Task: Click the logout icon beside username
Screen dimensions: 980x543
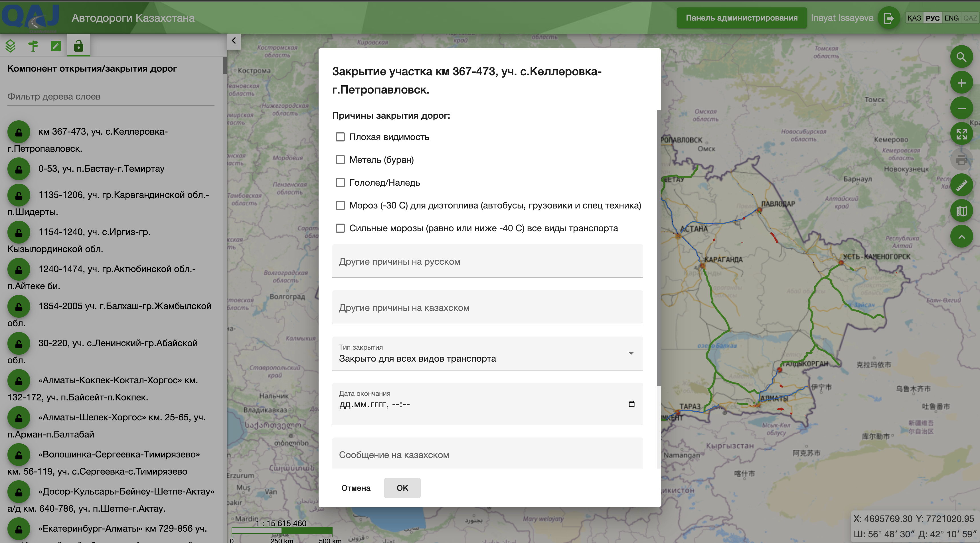Action: (888, 18)
